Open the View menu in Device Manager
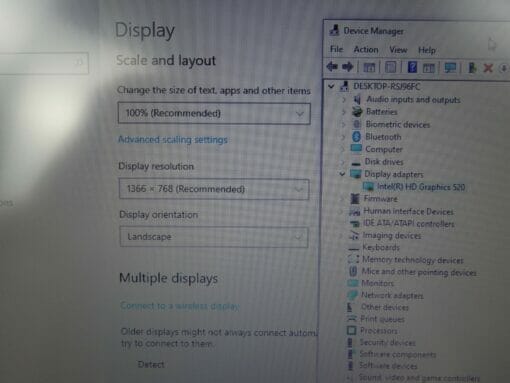Image resolution: width=510 pixels, height=383 pixels. coord(398,50)
